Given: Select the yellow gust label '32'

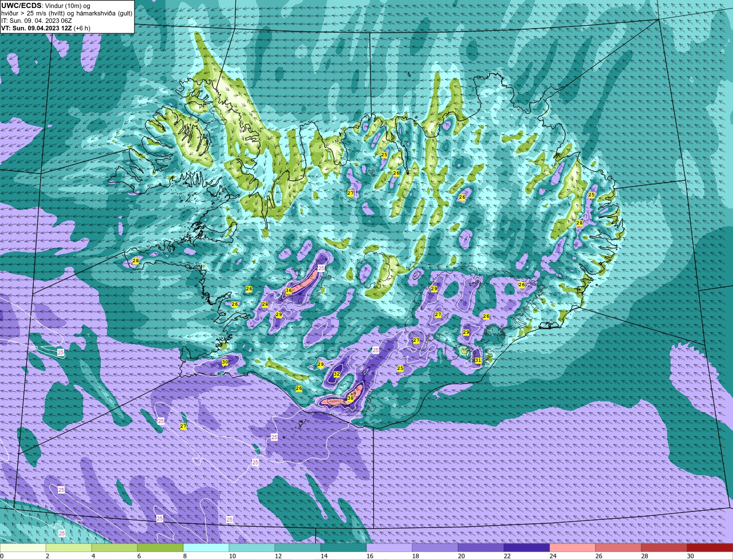Looking at the screenshot, I should pyautogui.click(x=337, y=374).
